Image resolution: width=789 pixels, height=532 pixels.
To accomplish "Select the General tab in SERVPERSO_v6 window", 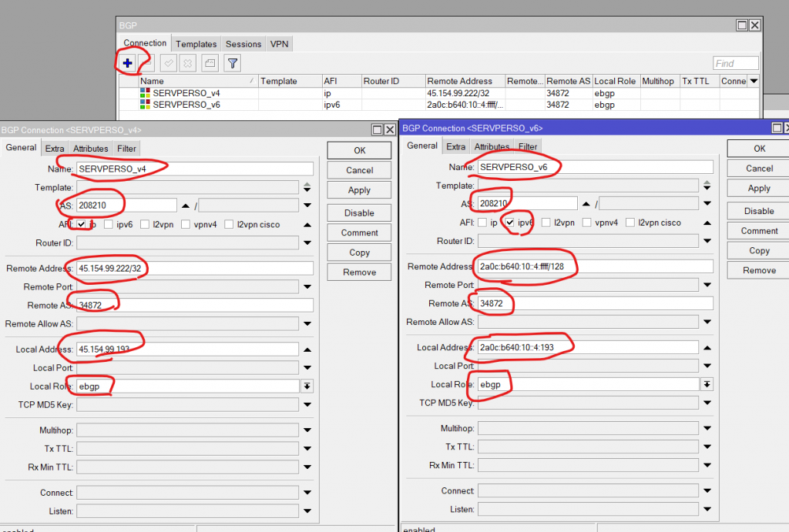I will click(422, 146).
